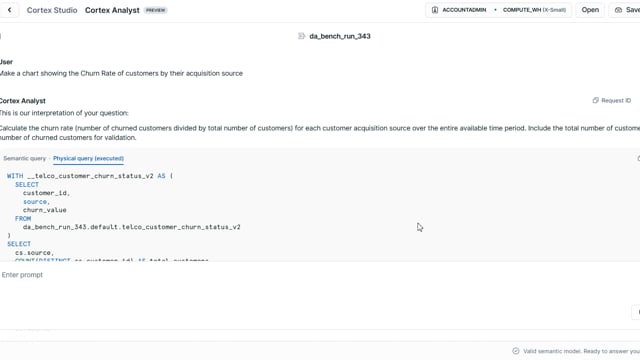The height and width of the screenshot is (360, 640).
Task: Click the send button beside the prompt box
Action: point(636,312)
